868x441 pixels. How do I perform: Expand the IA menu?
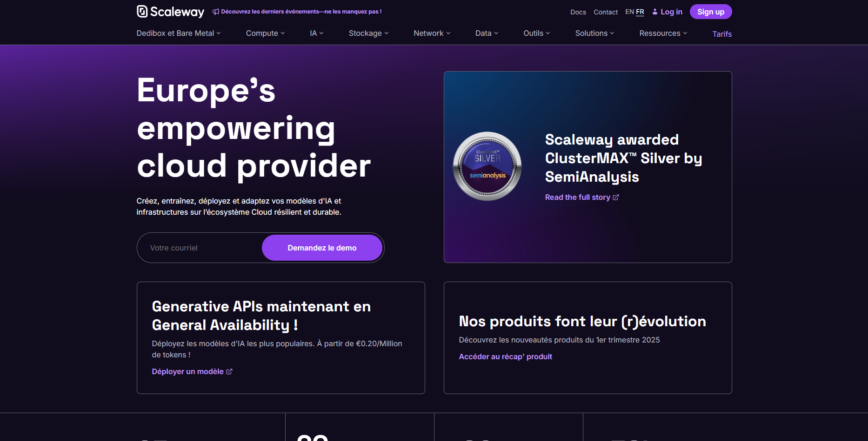[x=317, y=33]
